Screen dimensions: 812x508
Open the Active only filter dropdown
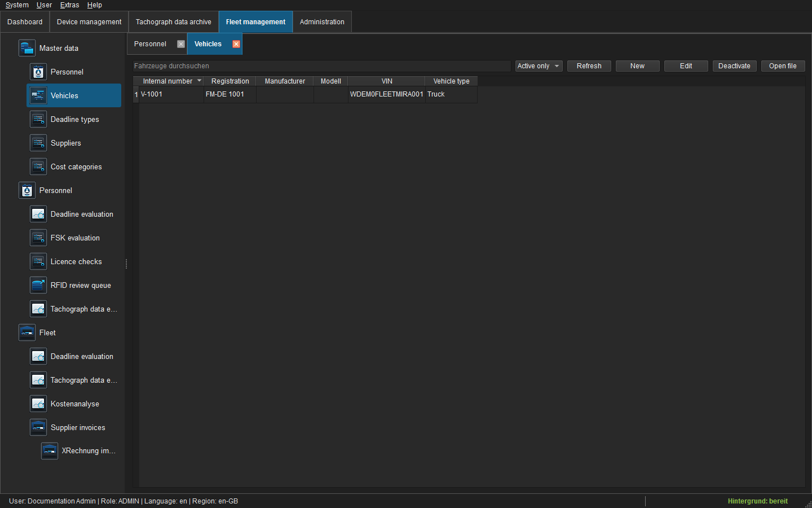tap(539, 66)
